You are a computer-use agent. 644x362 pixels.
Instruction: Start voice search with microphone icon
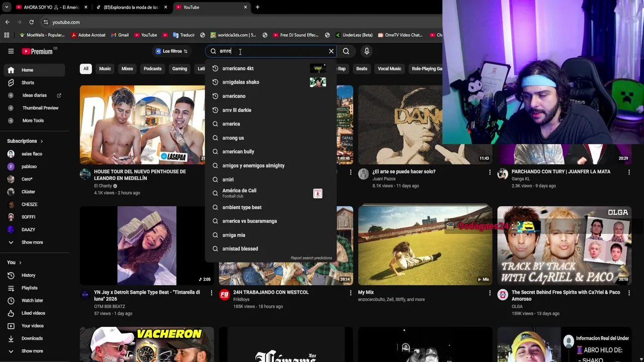coord(367,51)
